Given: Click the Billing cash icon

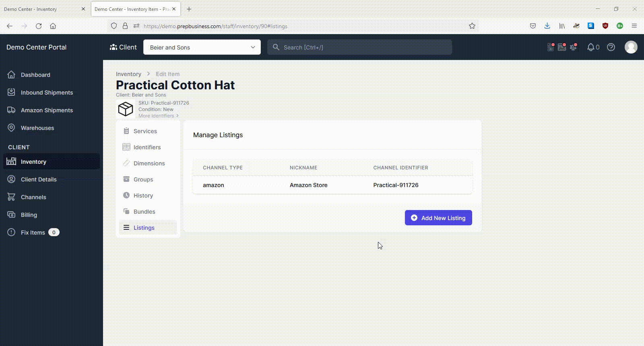Looking at the screenshot, I should coord(11,214).
